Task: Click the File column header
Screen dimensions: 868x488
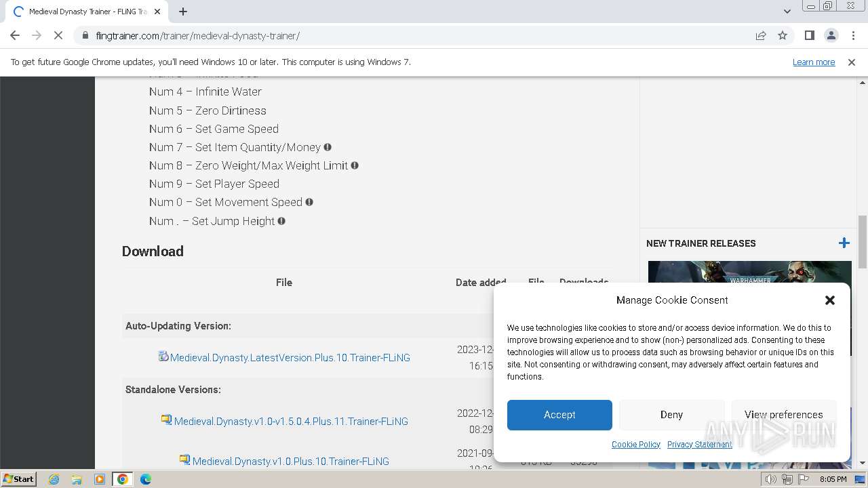Action: [284, 283]
